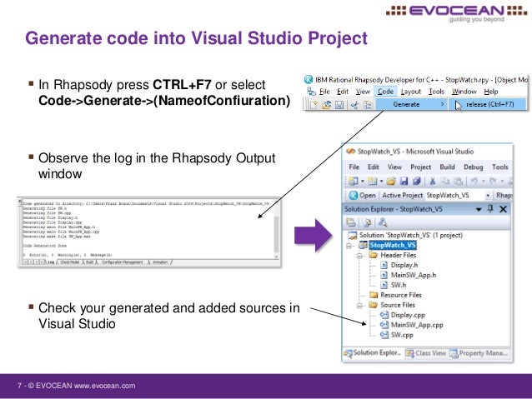Screen dimensions: 532x399
Task: Click Solution Explorer Properties toolbar icon
Action: click(351, 222)
